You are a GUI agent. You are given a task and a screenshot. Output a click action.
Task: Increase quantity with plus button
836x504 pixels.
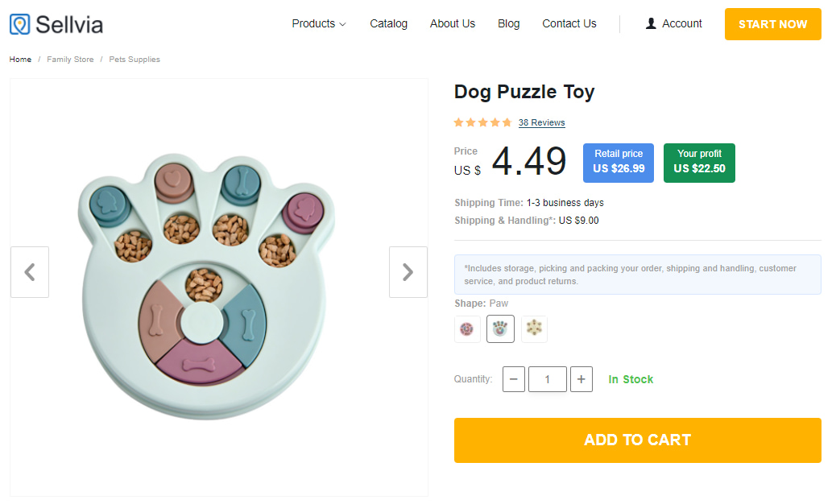(581, 379)
